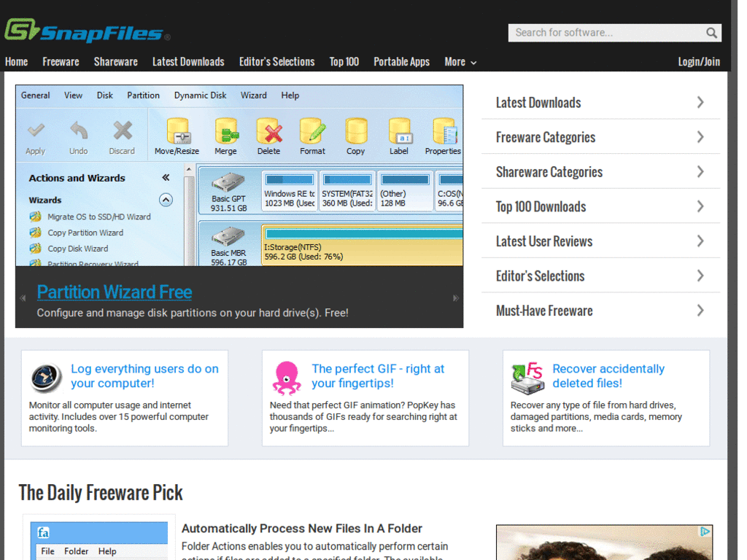Collapse Actions and Wizards double-arrow
Viewport: 747px width, 560px height.
(166, 178)
